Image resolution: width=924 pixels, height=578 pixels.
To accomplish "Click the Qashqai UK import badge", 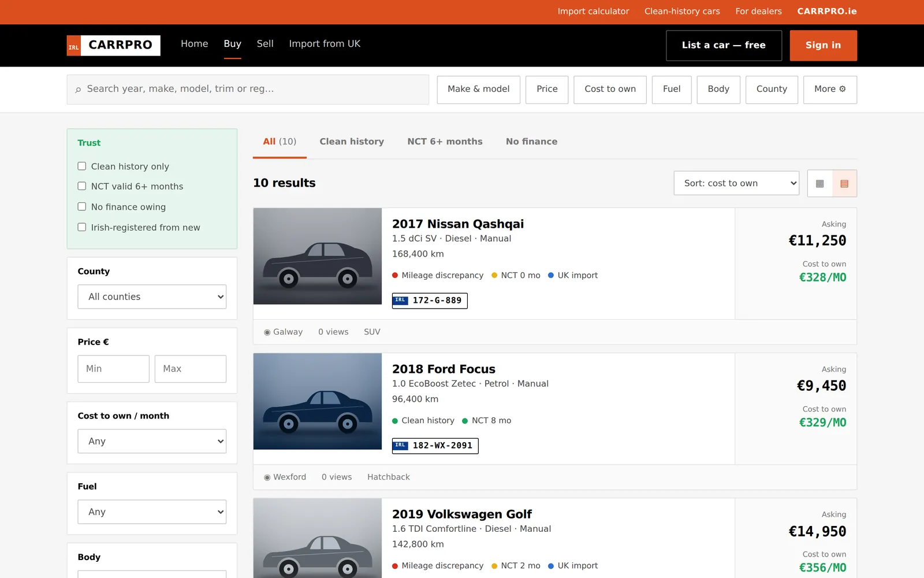I will pyautogui.click(x=573, y=276).
